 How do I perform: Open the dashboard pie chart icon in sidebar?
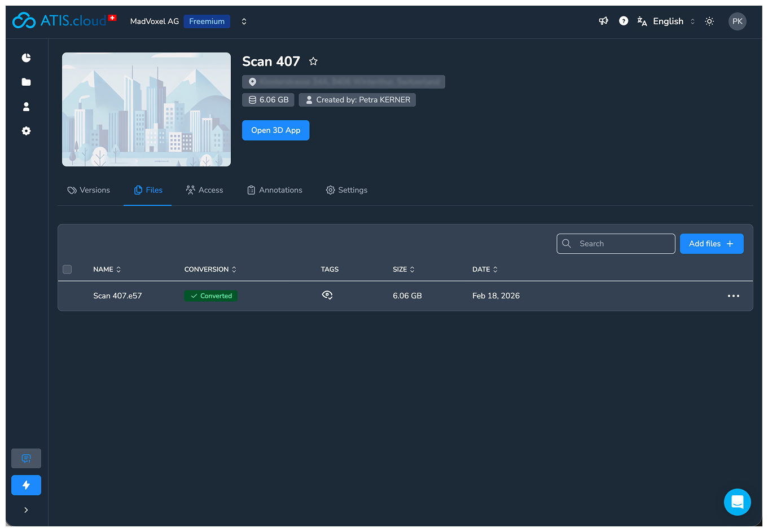(26, 58)
